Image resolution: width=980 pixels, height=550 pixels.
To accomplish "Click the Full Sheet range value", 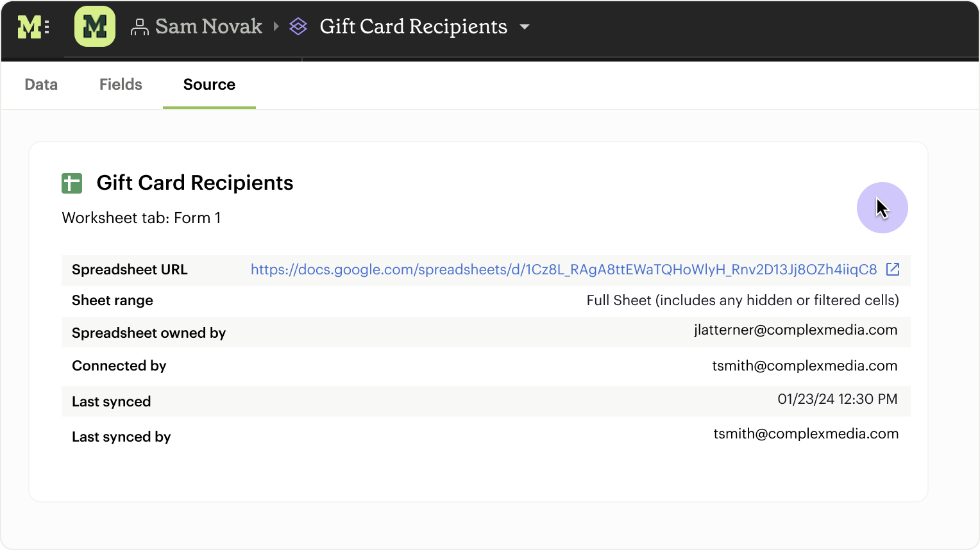I will pos(743,301).
